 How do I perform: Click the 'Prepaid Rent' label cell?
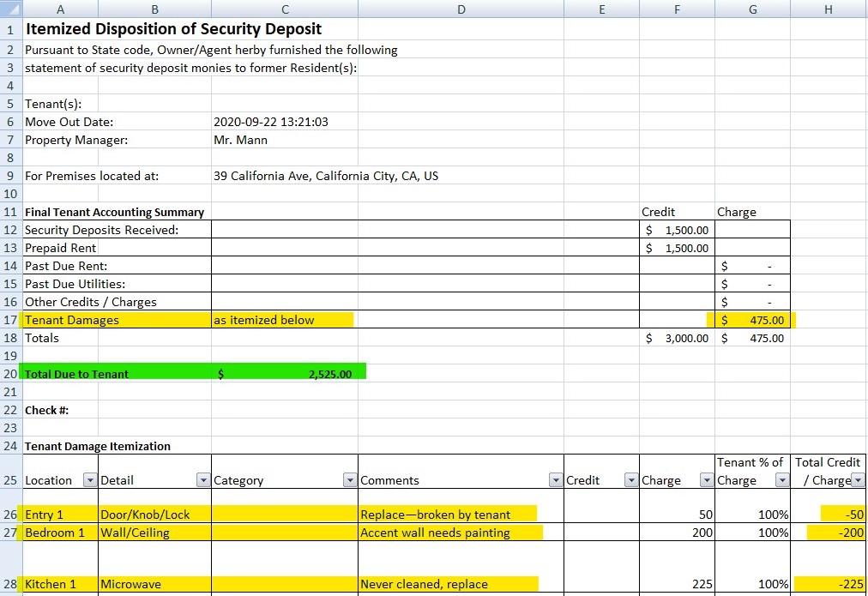60,248
